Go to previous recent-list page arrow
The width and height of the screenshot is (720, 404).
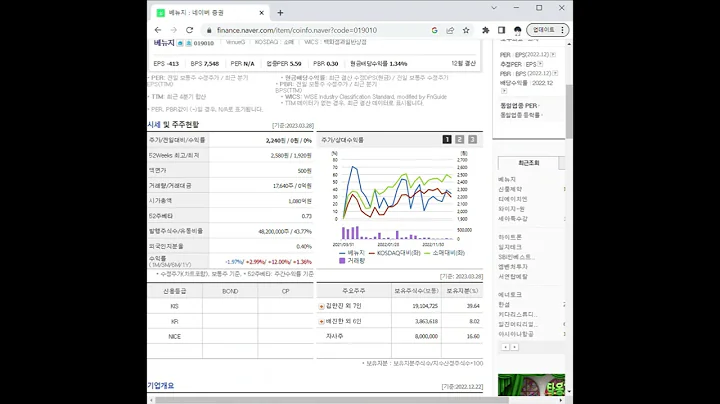[505, 347]
